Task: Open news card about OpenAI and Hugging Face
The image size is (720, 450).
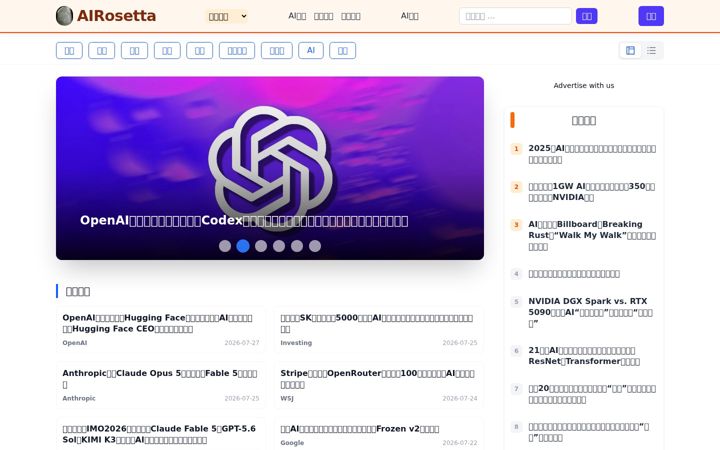Action: pos(161,330)
